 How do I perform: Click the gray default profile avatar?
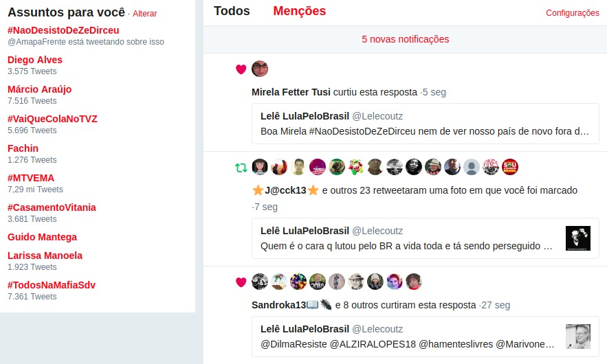pos(472,167)
